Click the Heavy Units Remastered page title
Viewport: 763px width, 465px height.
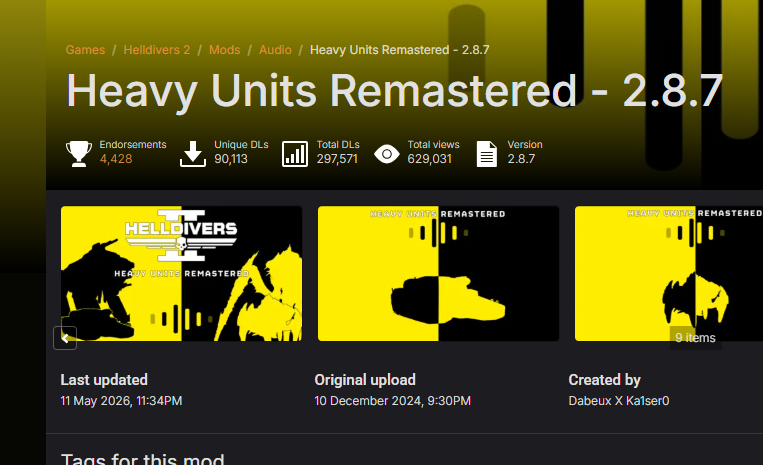pyautogui.click(x=394, y=91)
